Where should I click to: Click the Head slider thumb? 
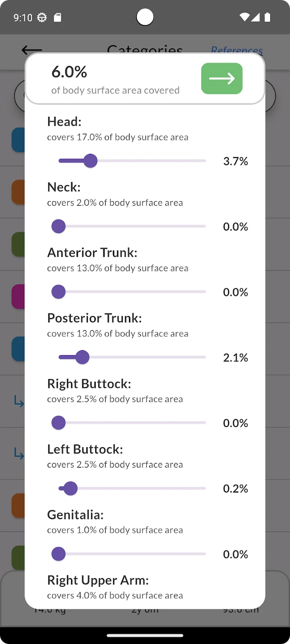pyautogui.click(x=90, y=161)
